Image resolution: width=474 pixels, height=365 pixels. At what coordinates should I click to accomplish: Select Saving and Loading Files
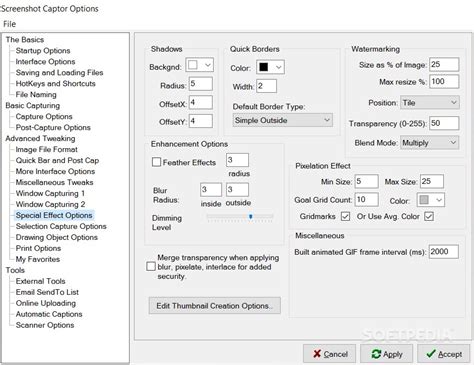tap(59, 73)
